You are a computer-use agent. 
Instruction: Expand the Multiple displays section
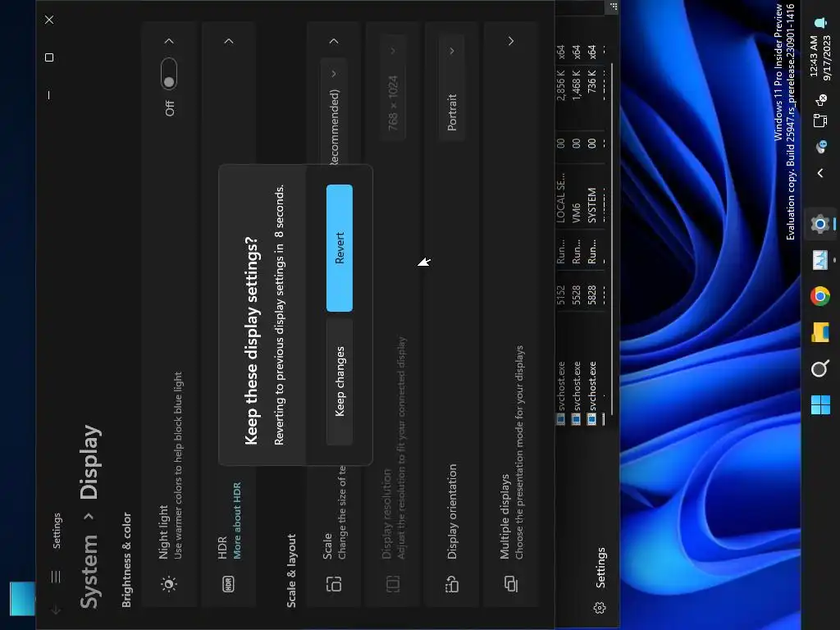(510, 41)
